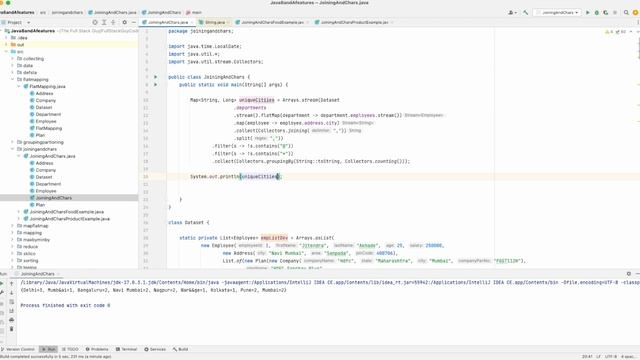Viewport: 640px width, 360px height.
Task: Collapse the joiningandchars folder
Action: pos(13,149)
